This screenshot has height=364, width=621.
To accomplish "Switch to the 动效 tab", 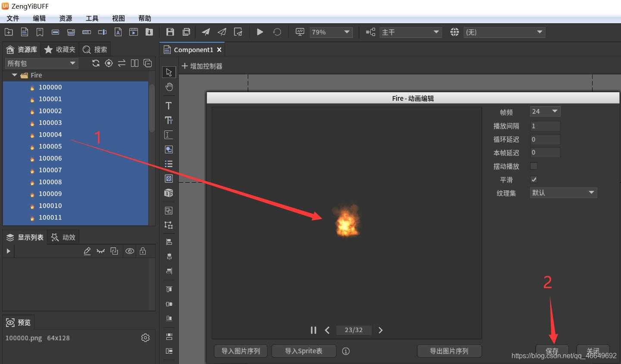I will pos(63,237).
